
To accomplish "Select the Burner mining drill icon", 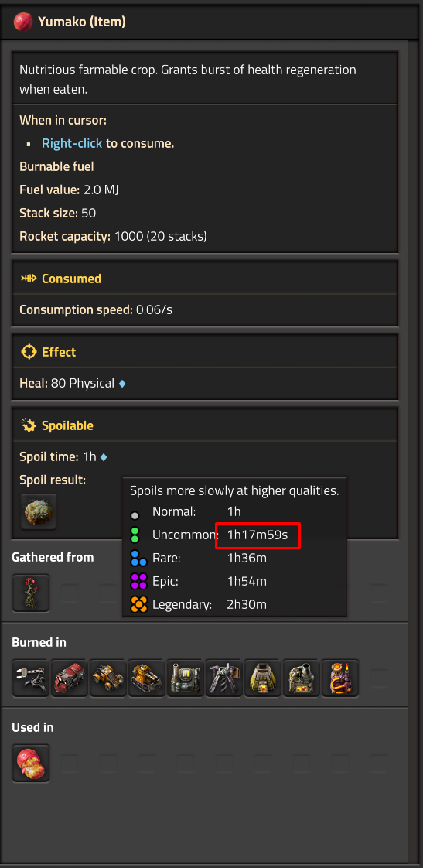I will (x=224, y=678).
